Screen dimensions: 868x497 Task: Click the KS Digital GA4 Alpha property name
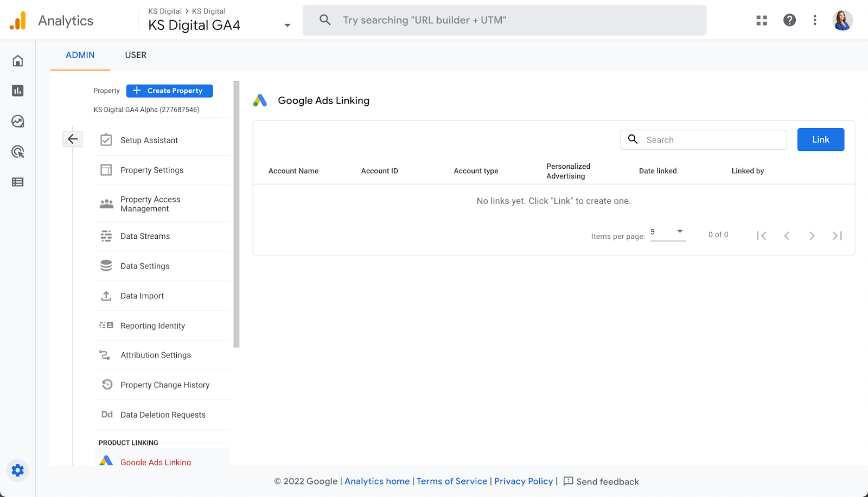pos(146,110)
